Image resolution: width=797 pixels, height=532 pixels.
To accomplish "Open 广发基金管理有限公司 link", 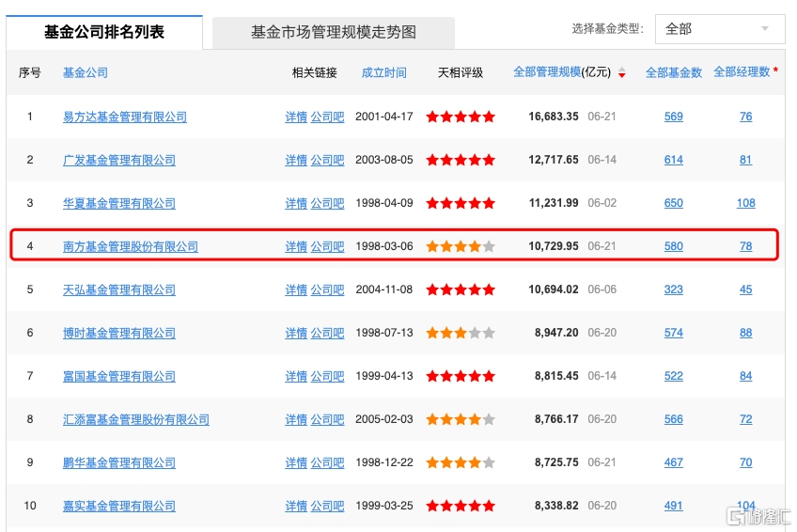I will (x=119, y=160).
